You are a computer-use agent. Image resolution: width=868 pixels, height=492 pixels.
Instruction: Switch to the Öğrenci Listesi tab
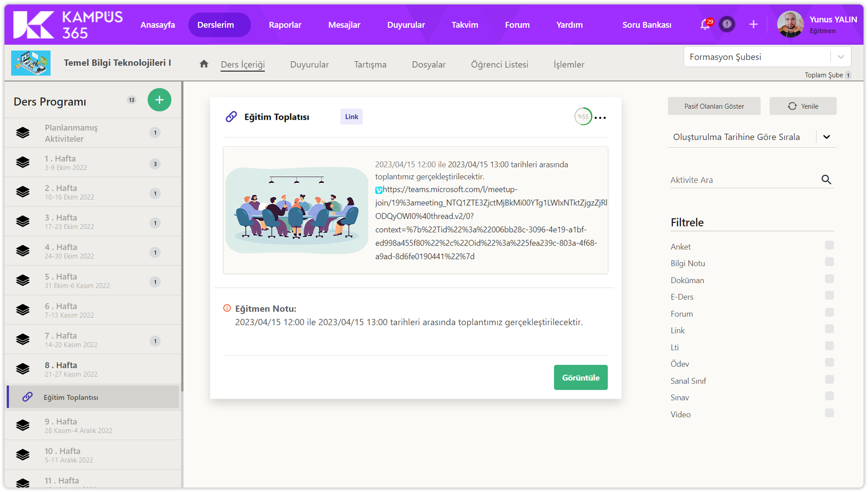click(499, 64)
